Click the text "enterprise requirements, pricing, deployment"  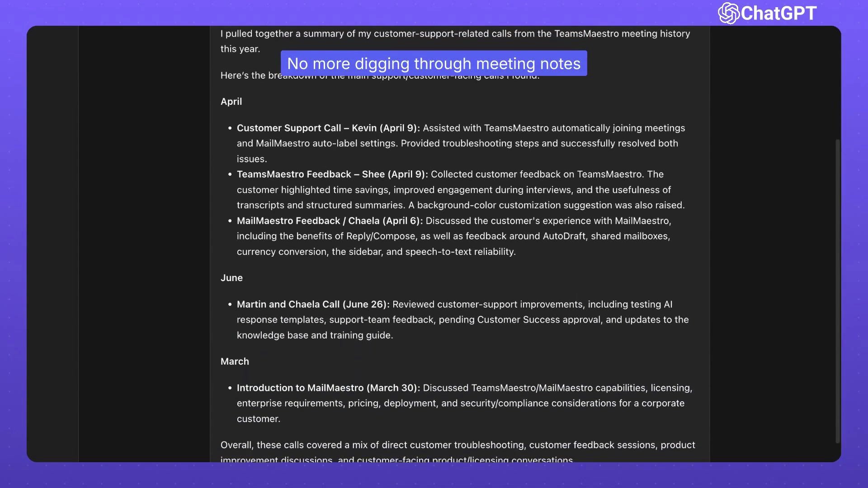337,404
